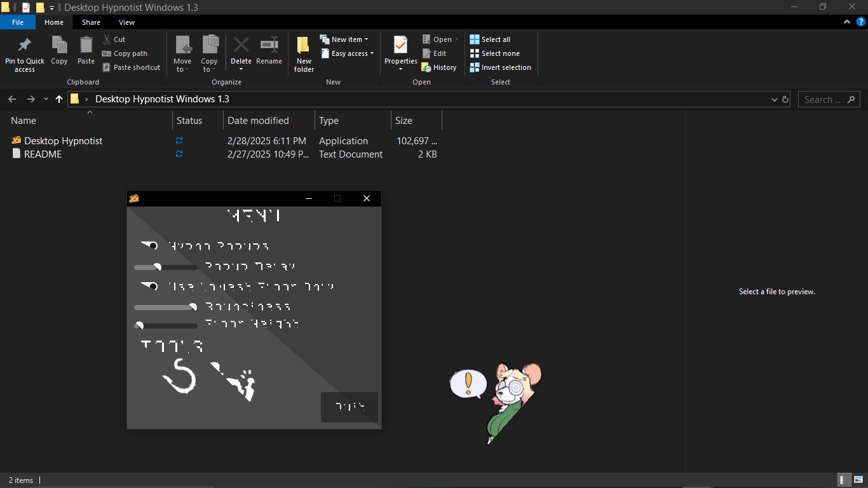Sort files by the Size column header
This screenshot has height=488, width=868.
[x=416, y=121]
